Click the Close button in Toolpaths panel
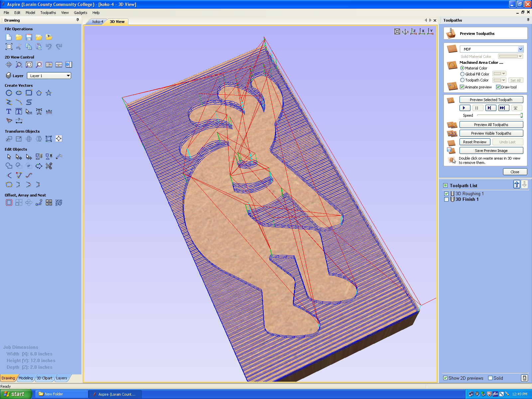 pyautogui.click(x=515, y=172)
